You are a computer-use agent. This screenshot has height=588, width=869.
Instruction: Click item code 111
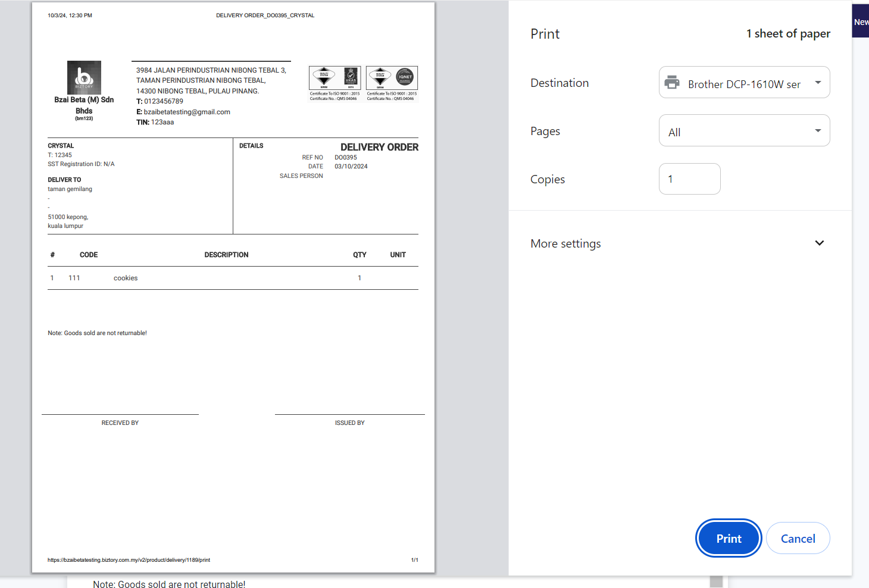pyautogui.click(x=74, y=278)
